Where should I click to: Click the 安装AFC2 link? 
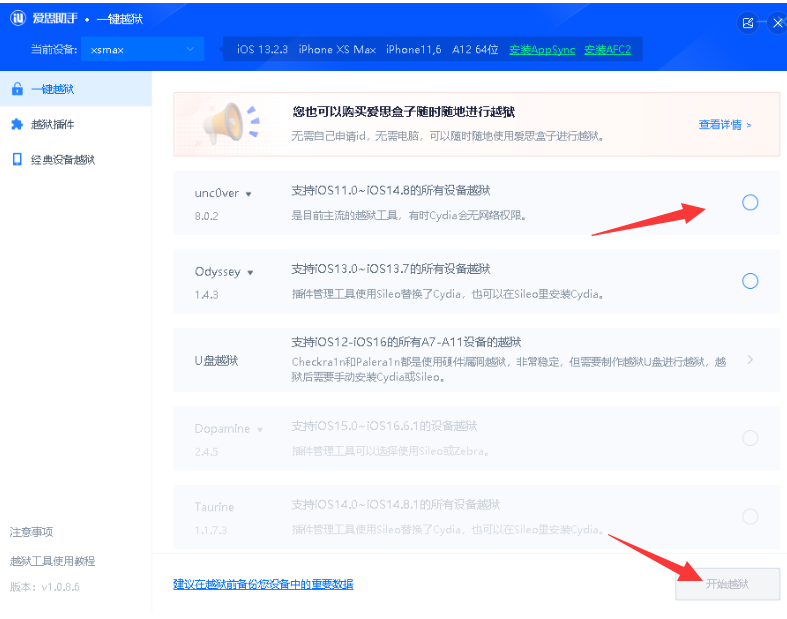coord(607,49)
